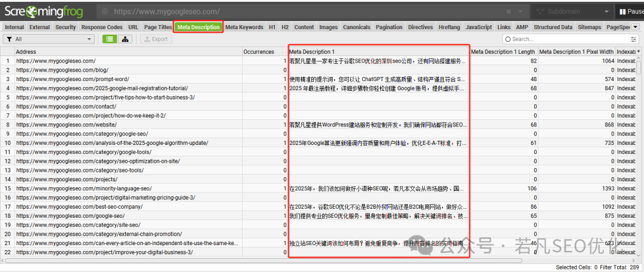Sort by Meta Description 1 Length column

pyautogui.click(x=503, y=51)
